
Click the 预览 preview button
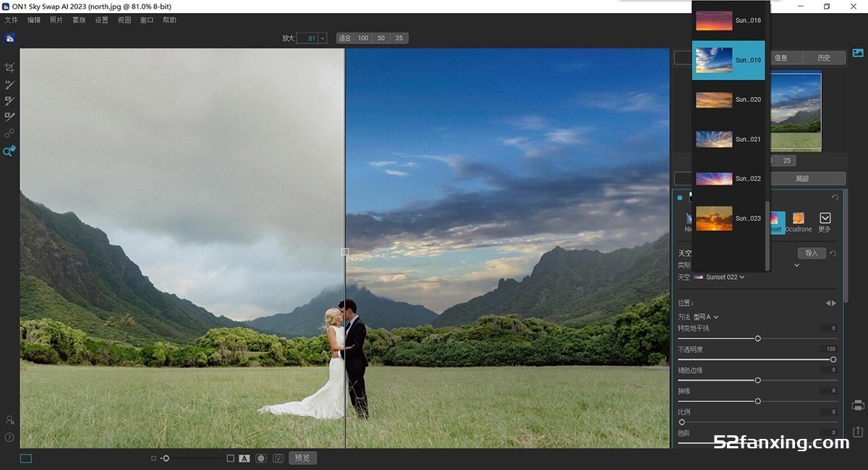302,458
